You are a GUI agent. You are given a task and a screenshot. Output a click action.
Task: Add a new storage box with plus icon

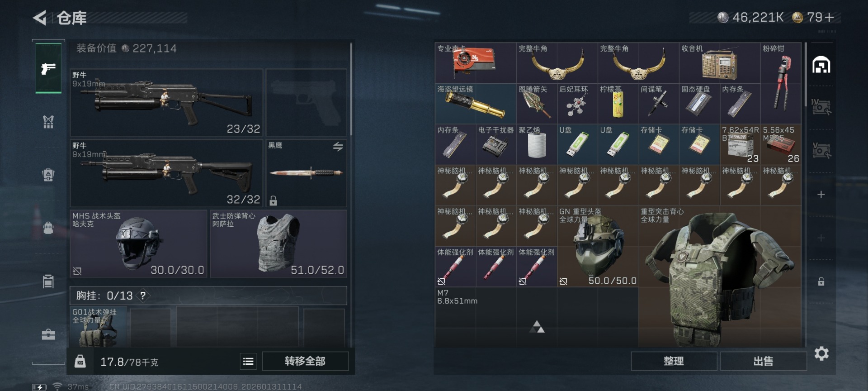(x=821, y=195)
